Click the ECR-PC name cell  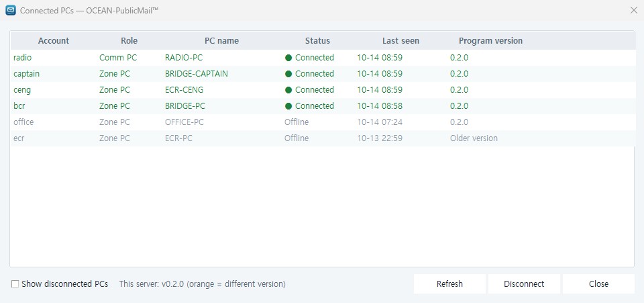pyautogui.click(x=178, y=138)
